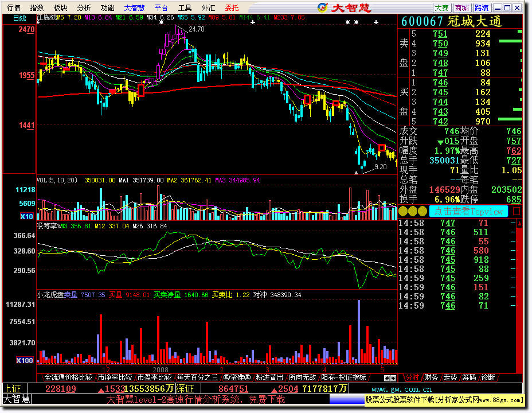Viewport: 532px width, 413px height.
Task: Select the 市净率比较 indicator tab
Action: click(x=115, y=377)
